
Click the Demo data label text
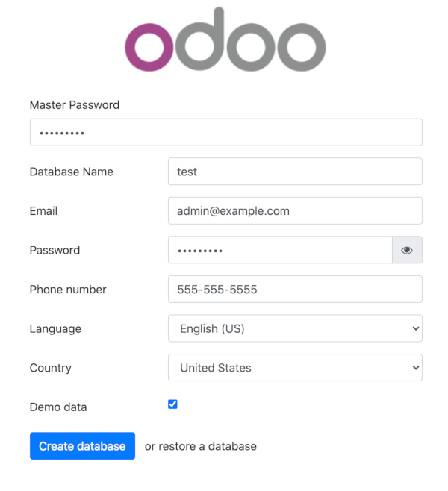coord(58,407)
